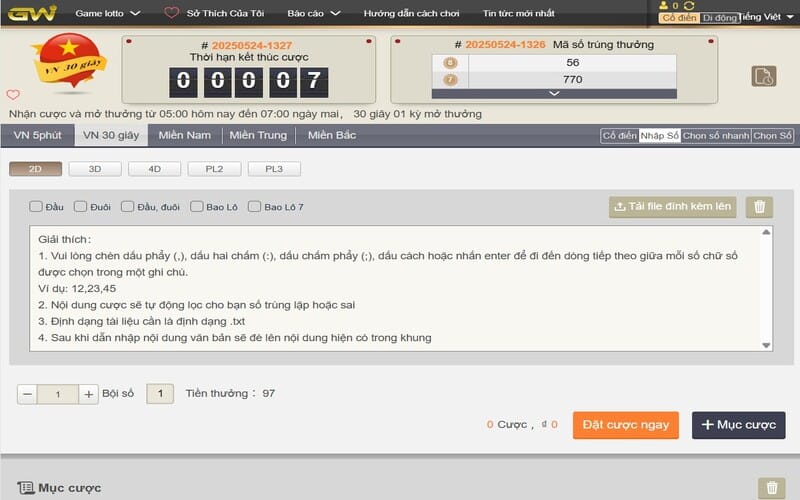Select the 2D bet type

(35, 169)
